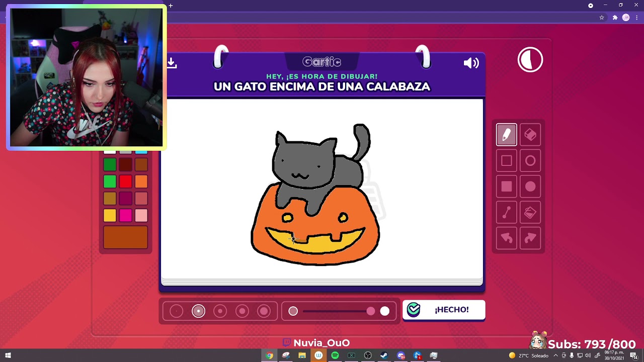
Task: Choose the outlined rectangle tool
Action: click(x=507, y=161)
